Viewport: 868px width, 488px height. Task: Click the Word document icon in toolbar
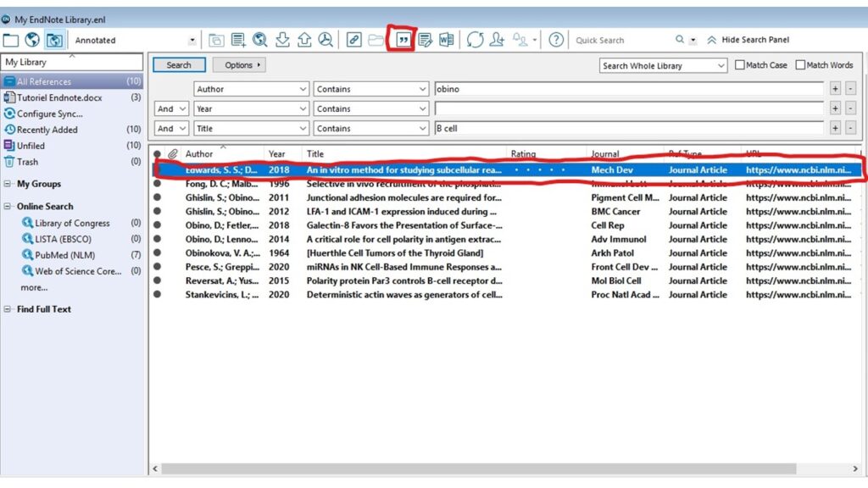[x=446, y=40]
